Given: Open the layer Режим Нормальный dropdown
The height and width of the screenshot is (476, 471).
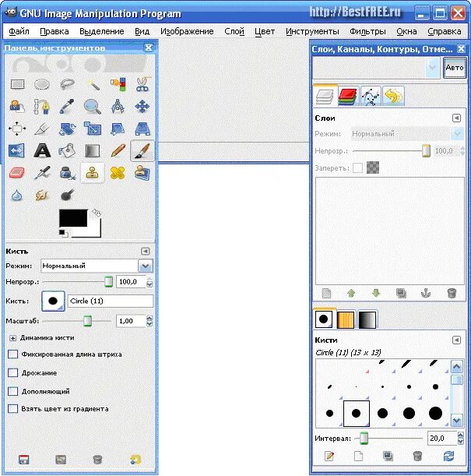Looking at the screenshot, I should (x=407, y=134).
